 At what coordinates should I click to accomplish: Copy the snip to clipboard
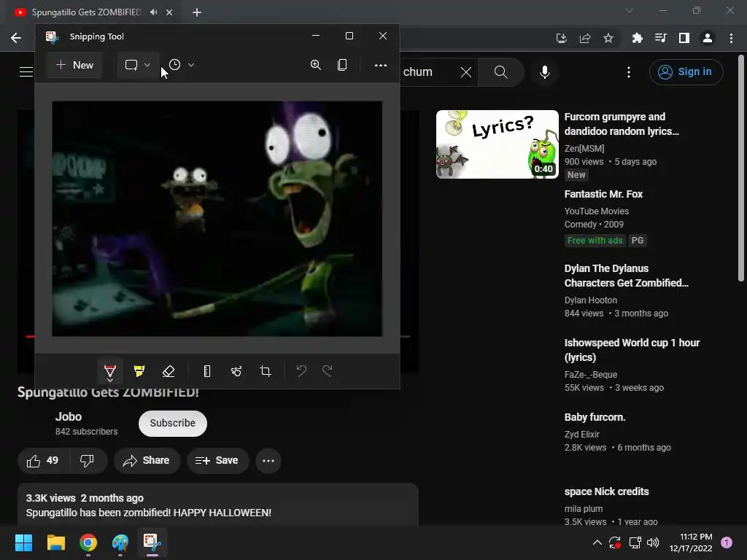pyautogui.click(x=342, y=65)
